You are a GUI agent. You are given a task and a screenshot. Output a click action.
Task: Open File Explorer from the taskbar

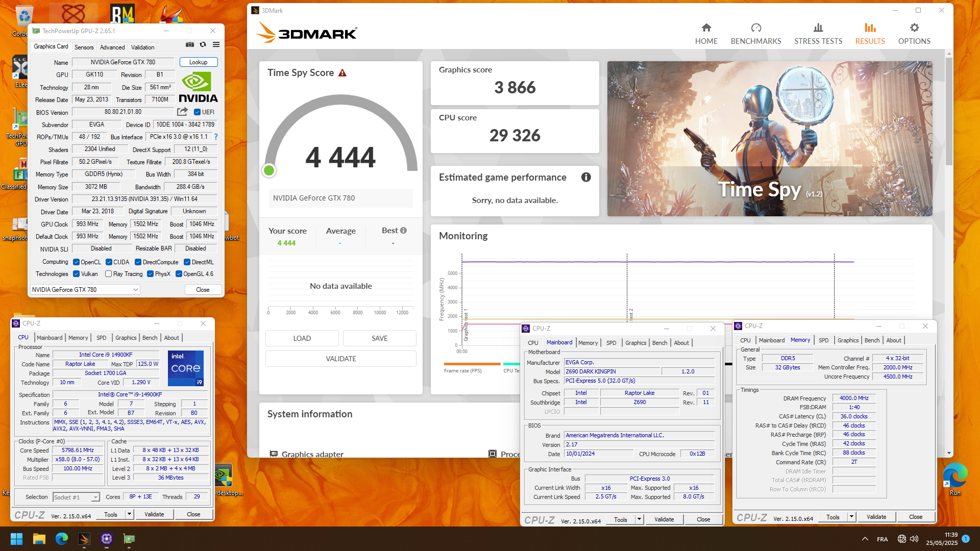[39, 539]
